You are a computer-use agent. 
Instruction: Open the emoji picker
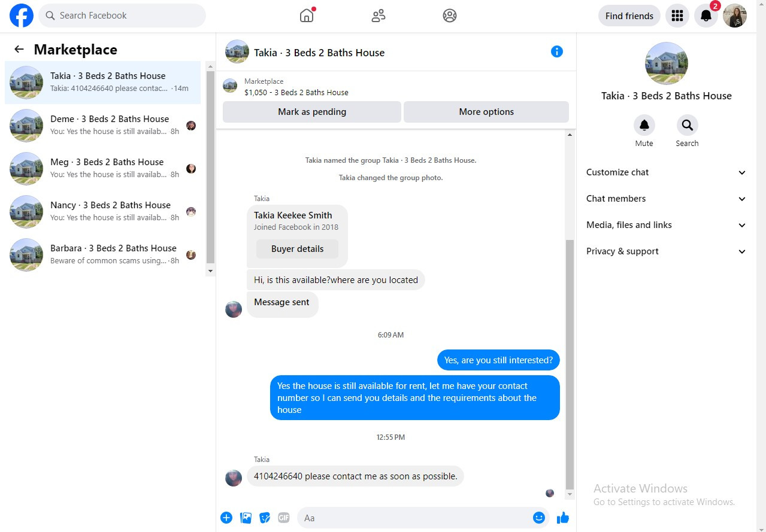(538, 518)
